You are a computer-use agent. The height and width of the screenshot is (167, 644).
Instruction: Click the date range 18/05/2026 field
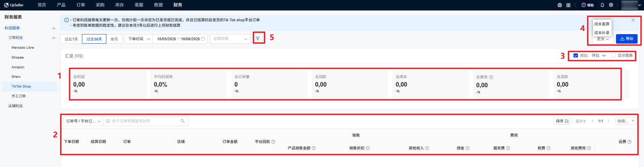pos(166,39)
